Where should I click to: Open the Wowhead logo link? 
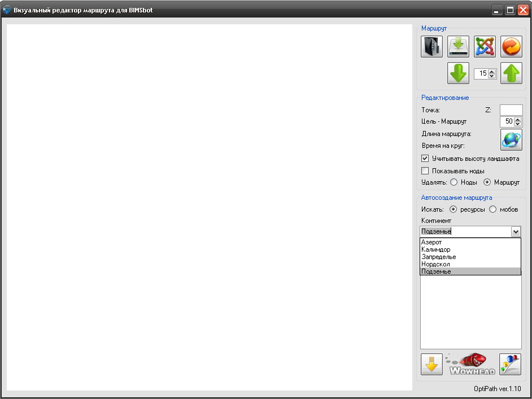click(471, 365)
